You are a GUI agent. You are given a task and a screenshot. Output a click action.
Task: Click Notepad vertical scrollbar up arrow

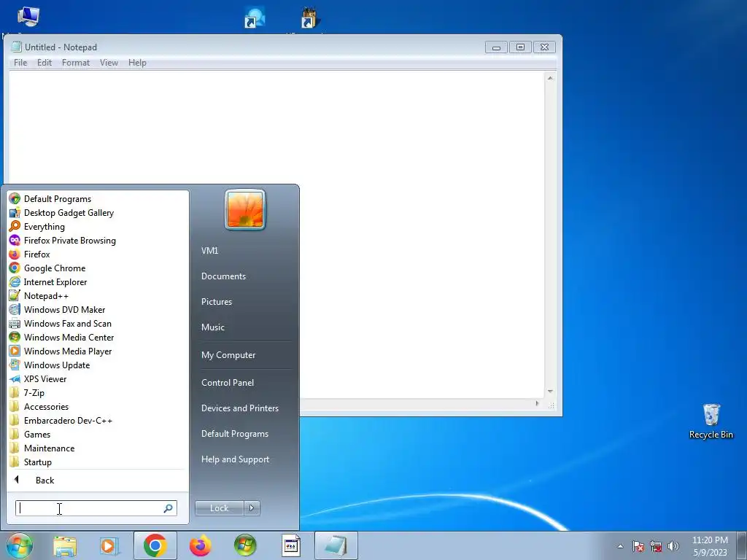click(550, 77)
